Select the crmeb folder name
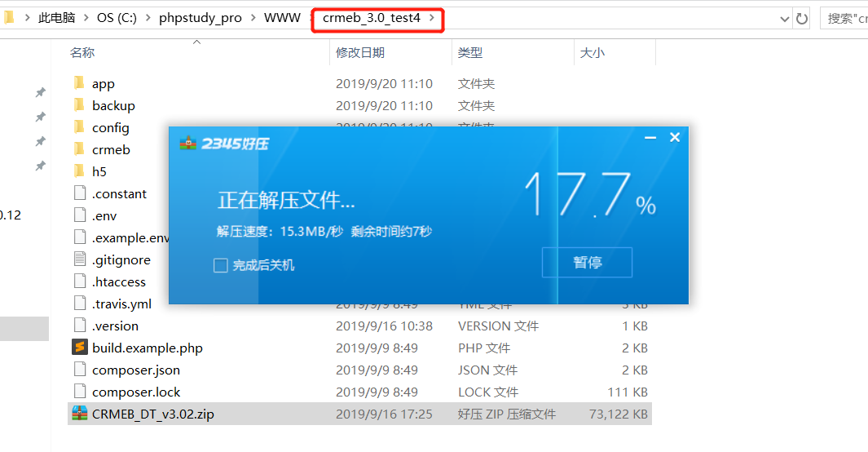This screenshot has width=868, height=452. (x=111, y=149)
